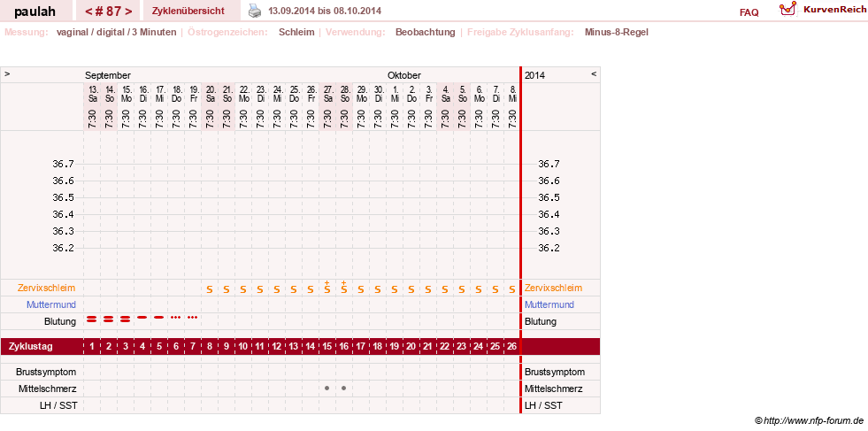Viewport: 868px width, 431px height.
Task: Click the Zyklustag row label
Action: click(31, 347)
